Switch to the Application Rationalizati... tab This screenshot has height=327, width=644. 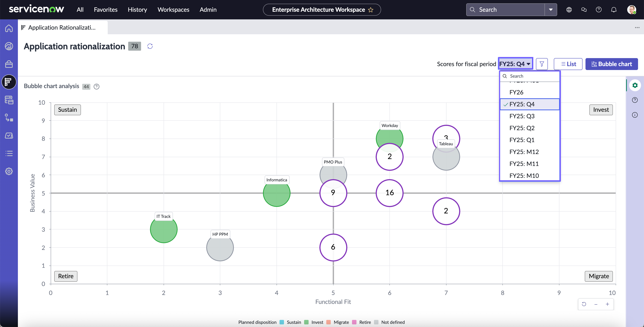62,28
